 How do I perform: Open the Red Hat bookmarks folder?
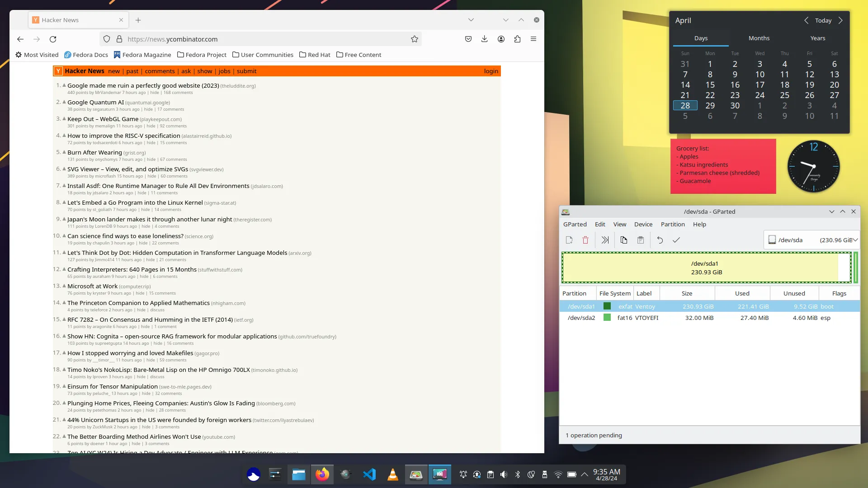[315, 55]
